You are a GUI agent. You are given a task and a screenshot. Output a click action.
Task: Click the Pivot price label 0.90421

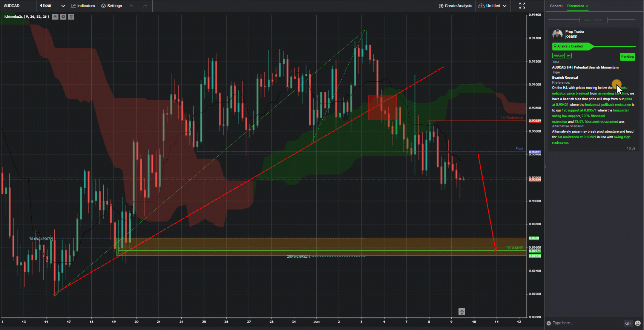(535, 152)
